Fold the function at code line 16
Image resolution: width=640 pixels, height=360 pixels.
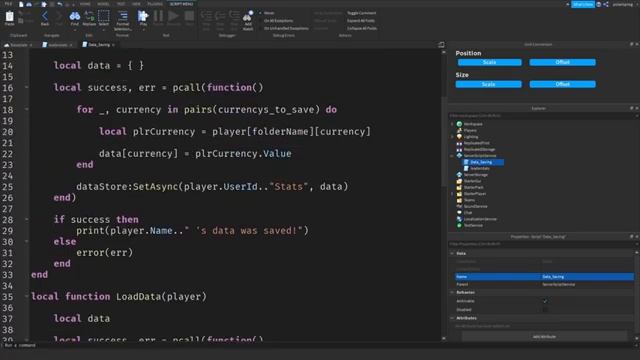27,87
